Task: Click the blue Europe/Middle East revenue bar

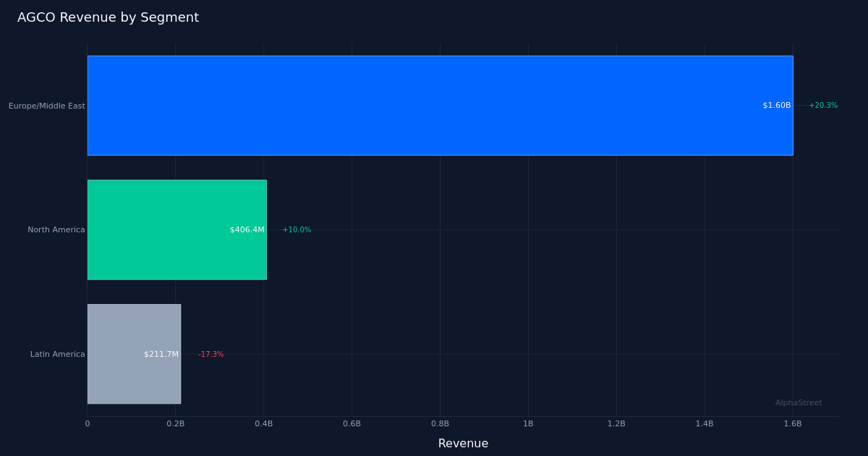Action: [x=440, y=106]
